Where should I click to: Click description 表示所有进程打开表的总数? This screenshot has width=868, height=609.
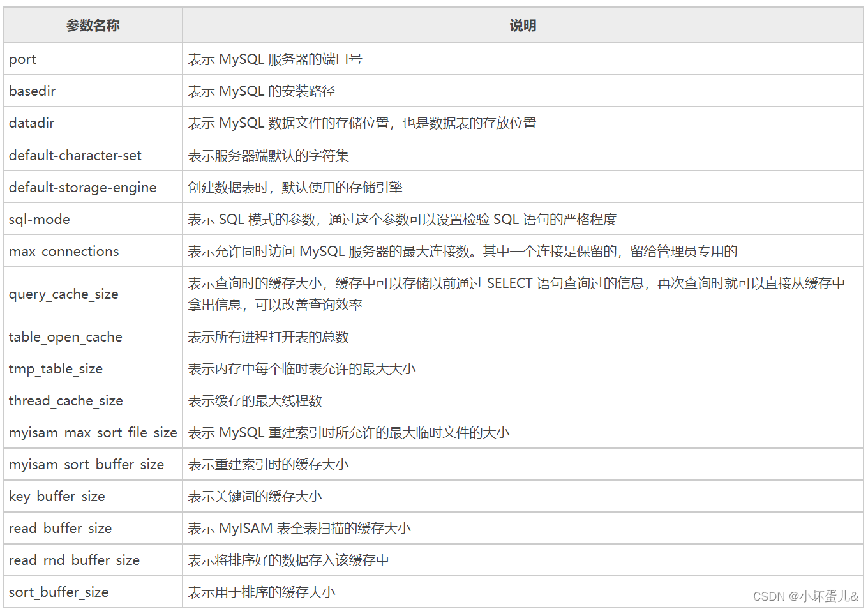tap(268, 336)
